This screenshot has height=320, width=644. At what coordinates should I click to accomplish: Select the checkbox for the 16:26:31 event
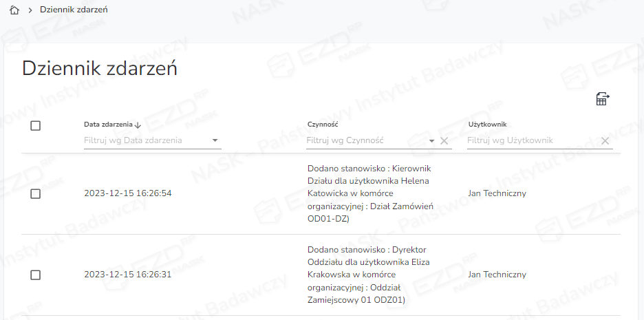pos(36,275)
